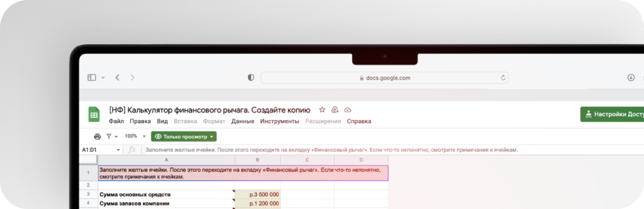Reload the page with the refresh icon
644x209 pixels.
coord(502,78)
